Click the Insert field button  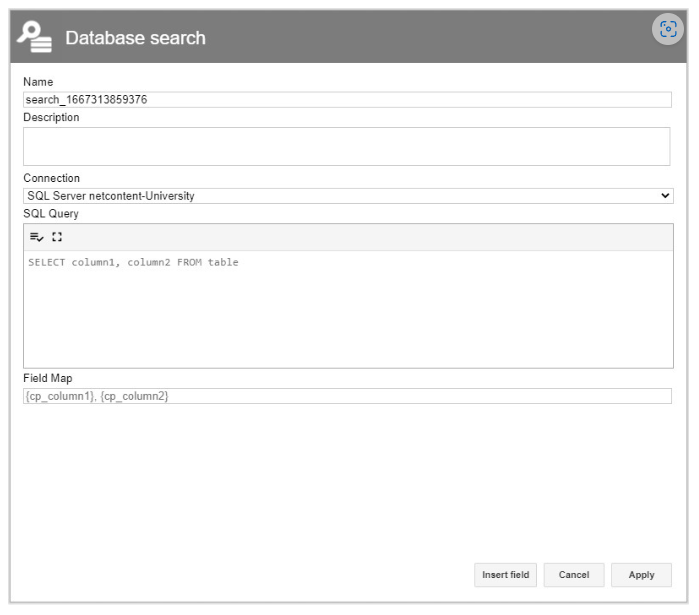[506, 575]
